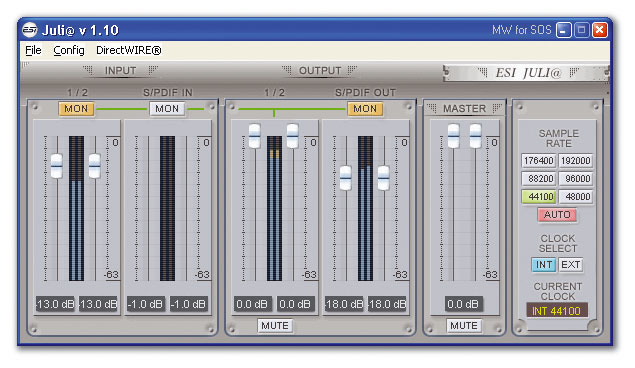The width and height of the screenshot is (635, 368).
Task: Open the Config menu
Action: coord(69,50)
